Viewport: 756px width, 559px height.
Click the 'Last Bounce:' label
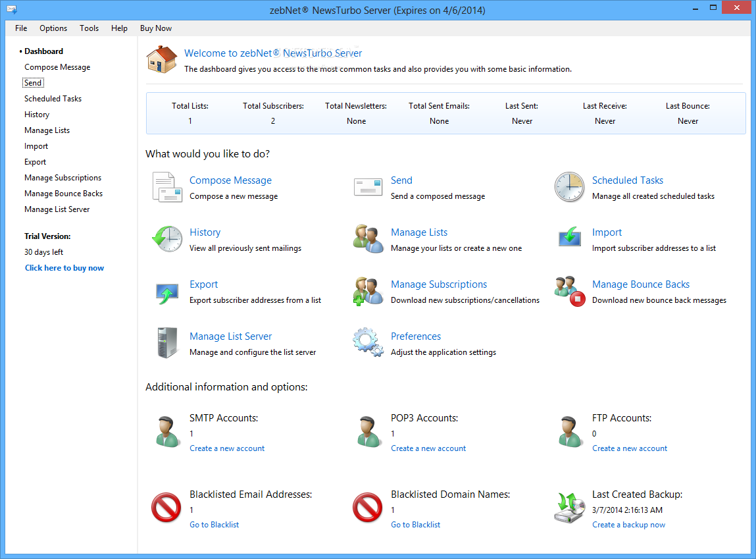point(688,105)
